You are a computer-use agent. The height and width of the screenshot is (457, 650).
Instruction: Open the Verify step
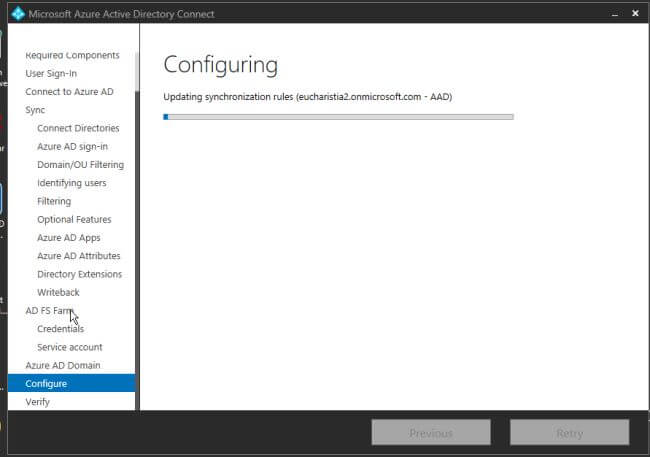[37, 402]
